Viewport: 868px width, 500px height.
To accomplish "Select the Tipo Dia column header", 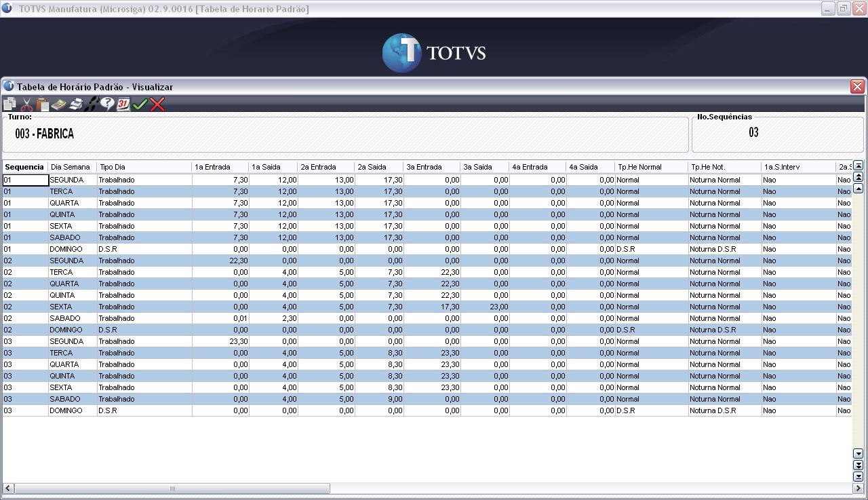I will pos(144,167).
